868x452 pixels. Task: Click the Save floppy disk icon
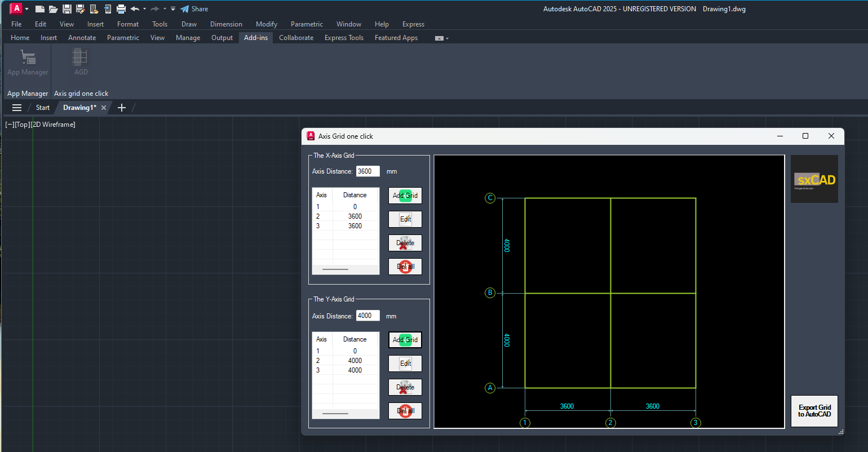(67, 9)
